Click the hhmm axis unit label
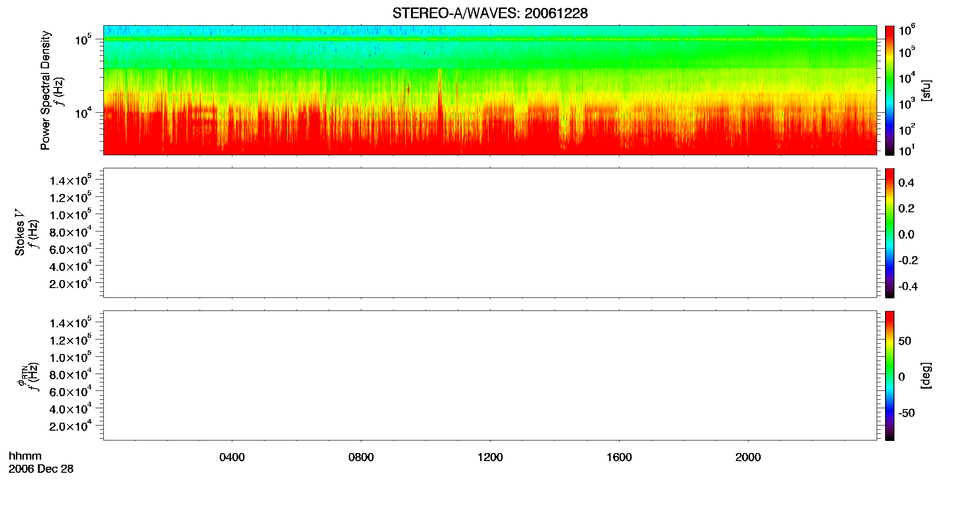Screen dimensions: 980x505 tap(25, 456)
